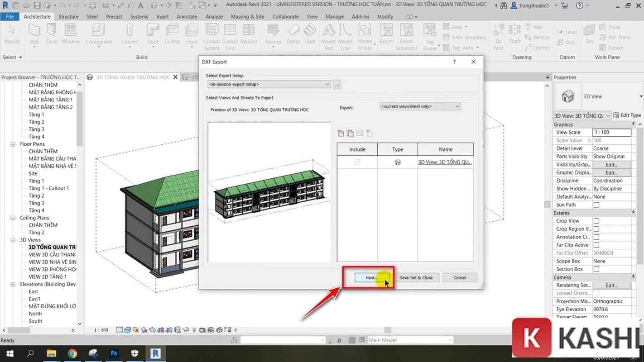Switch to the Manage ribbon tab
This screenshot has width=644, height=362.
(x=334, y=17)
